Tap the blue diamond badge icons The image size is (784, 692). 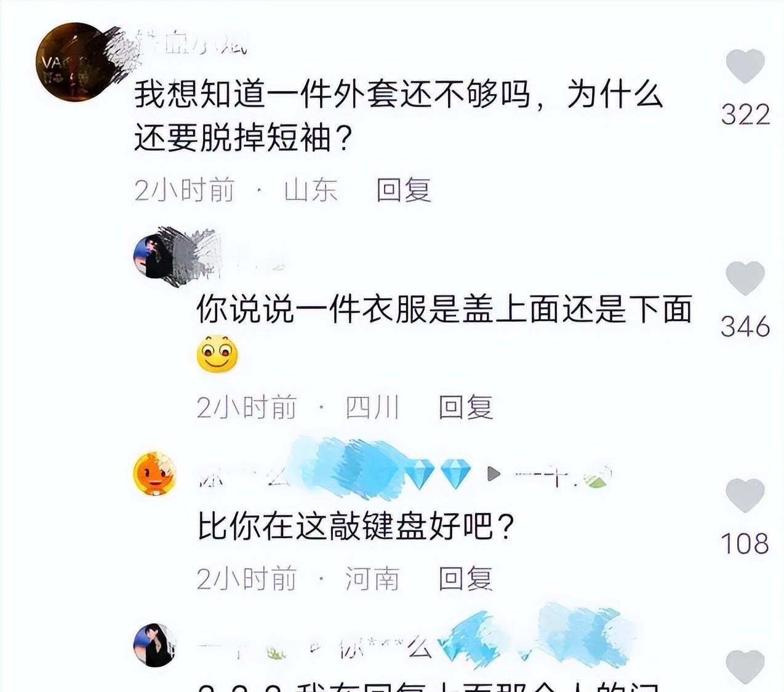click(437, 475)
